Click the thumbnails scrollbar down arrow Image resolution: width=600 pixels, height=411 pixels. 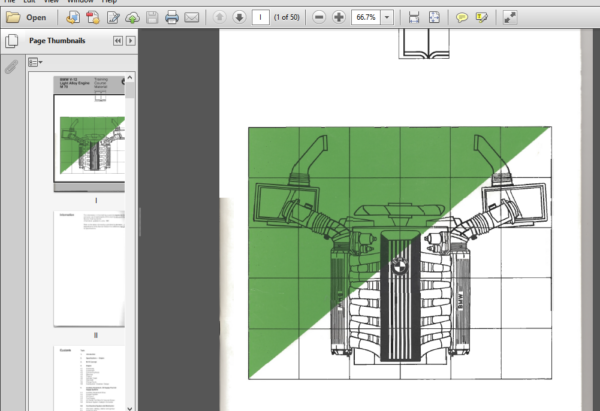point(130,408)
